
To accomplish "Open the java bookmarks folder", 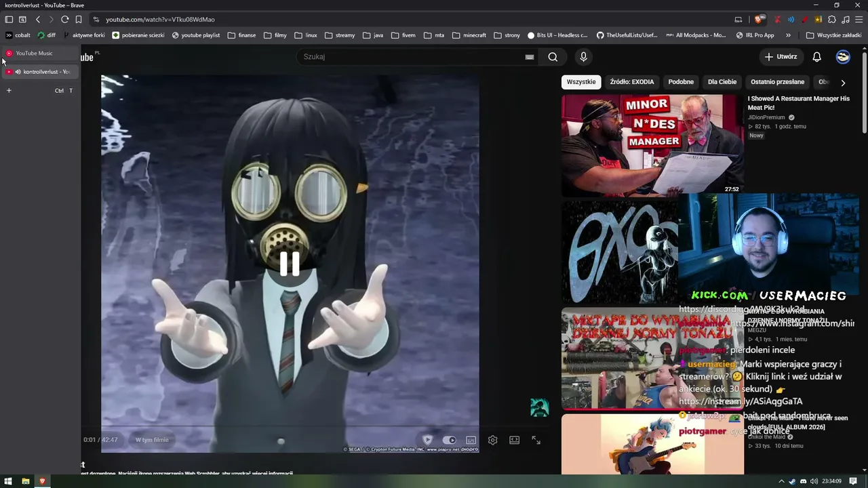I will [x=373, y=35].
